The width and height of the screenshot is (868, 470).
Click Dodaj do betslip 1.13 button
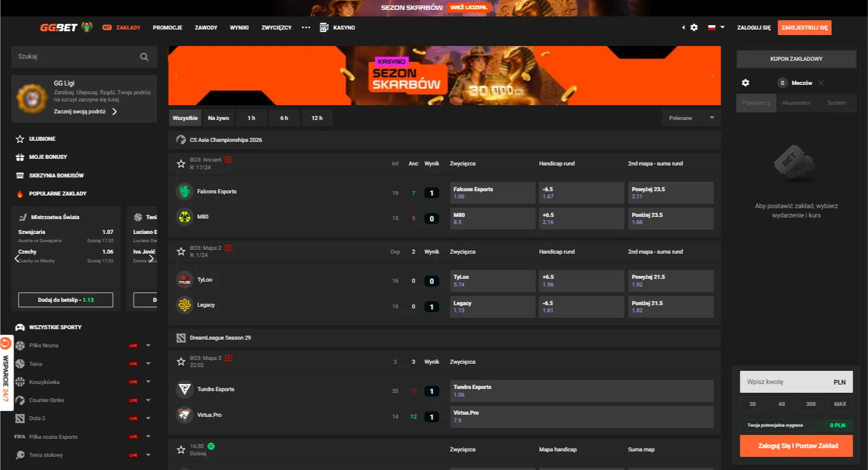pyautogui.click(x=66, y=300)
